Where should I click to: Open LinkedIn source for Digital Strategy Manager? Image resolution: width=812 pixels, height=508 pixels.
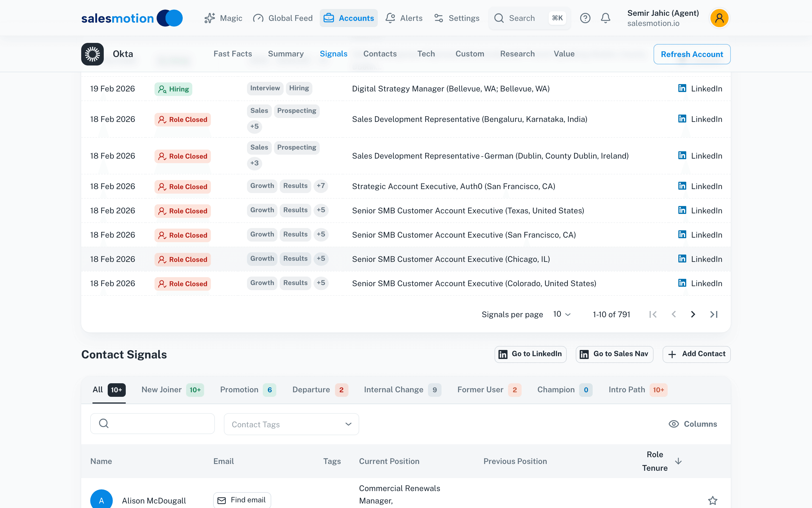pos(700,89)
